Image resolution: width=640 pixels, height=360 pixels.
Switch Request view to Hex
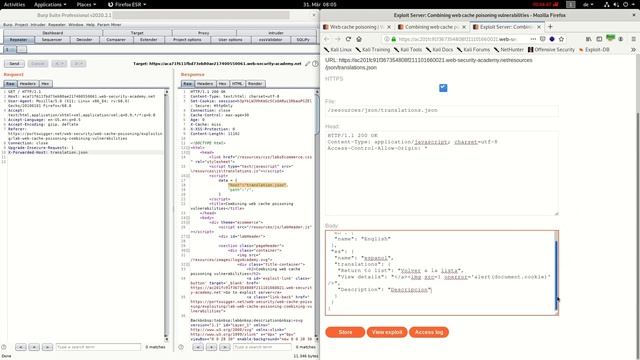tap(45, 83)
